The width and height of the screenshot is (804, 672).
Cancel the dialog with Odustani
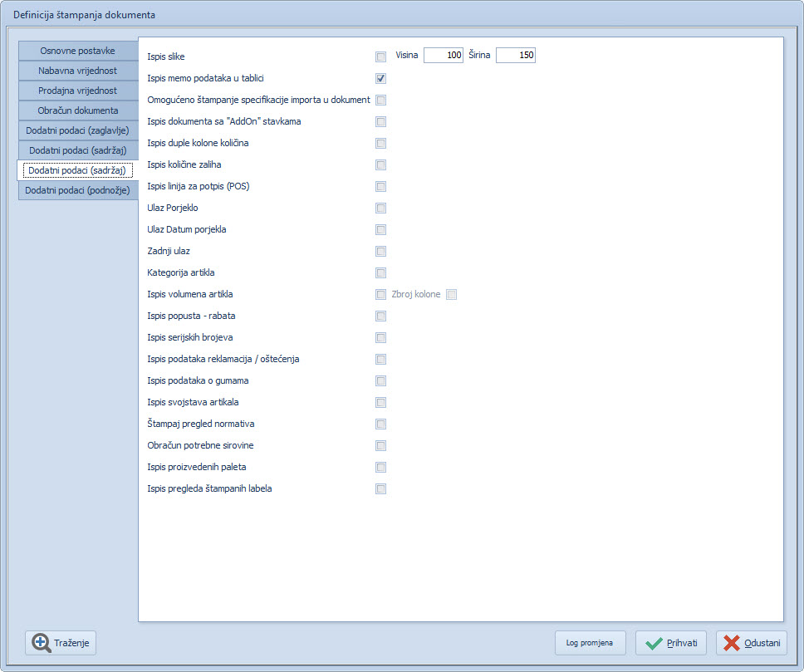point(751,643)
